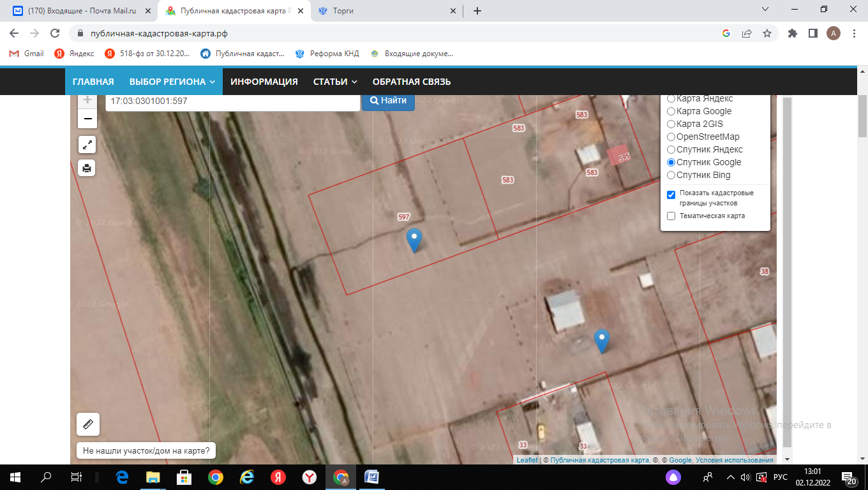This screenshot has height=490, width=868.
Task: Open the СТАТЬИ dropdown menu
Action: [334, 82]
